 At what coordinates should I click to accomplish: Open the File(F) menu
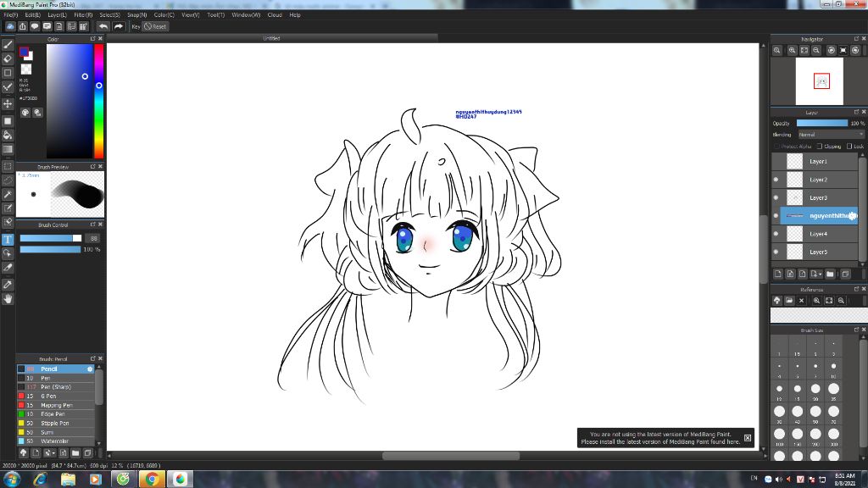pyautogui.click(x=10, y=15)
